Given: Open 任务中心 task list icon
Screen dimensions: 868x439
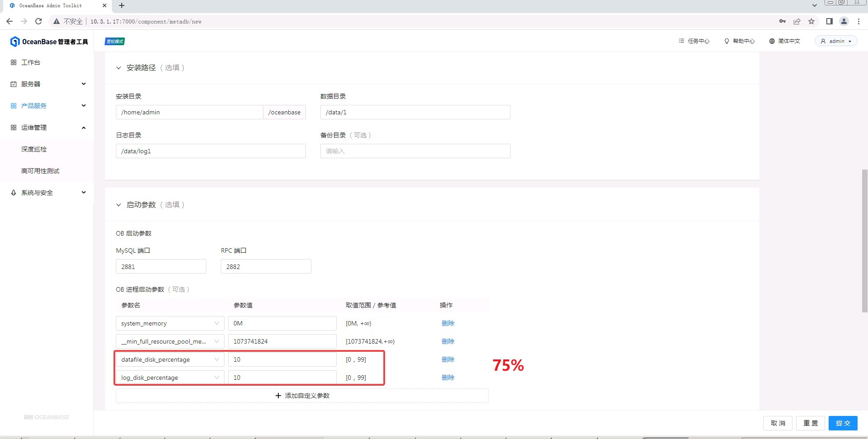Looking at the screenshot, I should pyautogui.click(x=682, y=41).
